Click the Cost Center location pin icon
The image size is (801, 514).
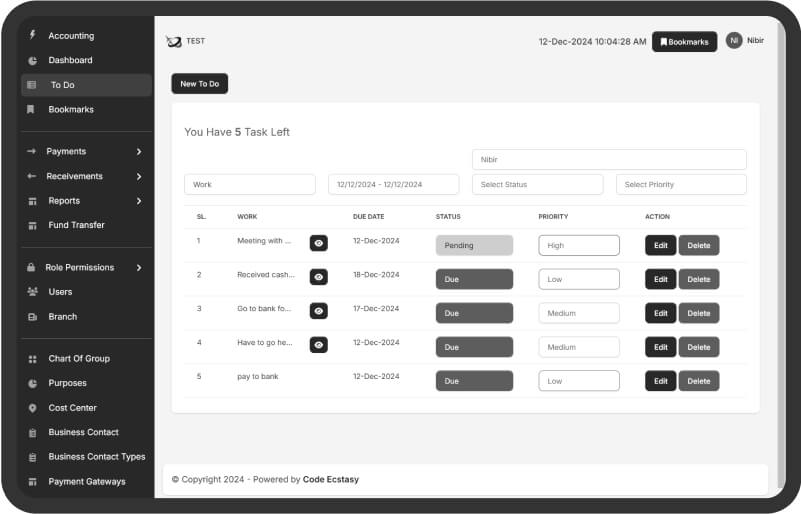[32, 408]
